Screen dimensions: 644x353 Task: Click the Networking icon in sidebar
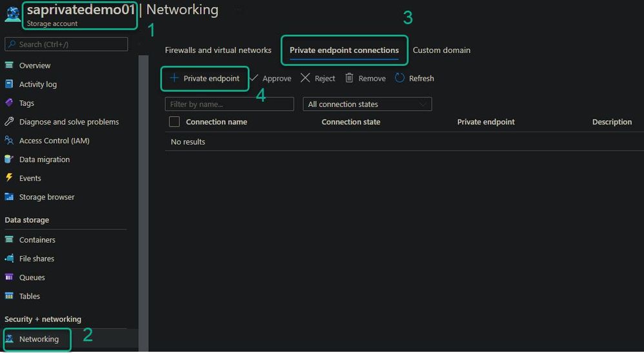[10, 339]
